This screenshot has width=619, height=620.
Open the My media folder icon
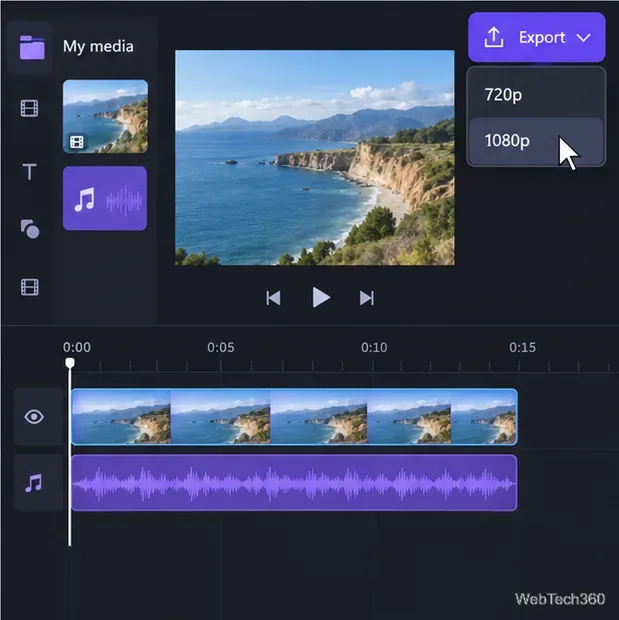(32, 47)
